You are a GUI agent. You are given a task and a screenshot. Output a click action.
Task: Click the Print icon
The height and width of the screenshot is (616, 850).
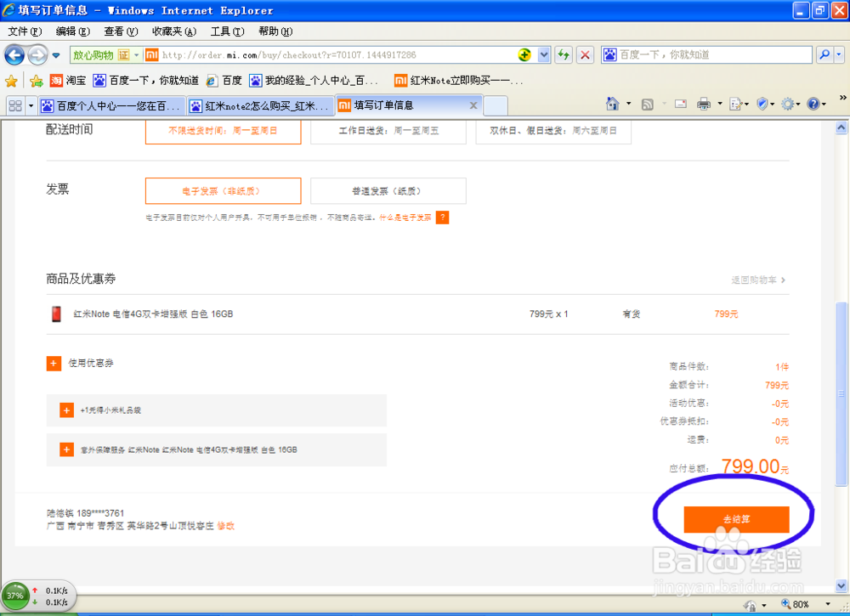(704, 104)
